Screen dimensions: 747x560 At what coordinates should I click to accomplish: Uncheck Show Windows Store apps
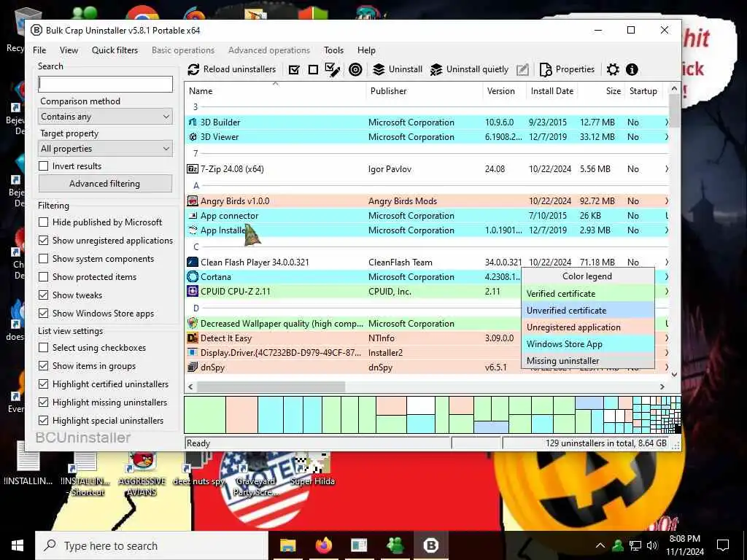(x=43, y=314)
